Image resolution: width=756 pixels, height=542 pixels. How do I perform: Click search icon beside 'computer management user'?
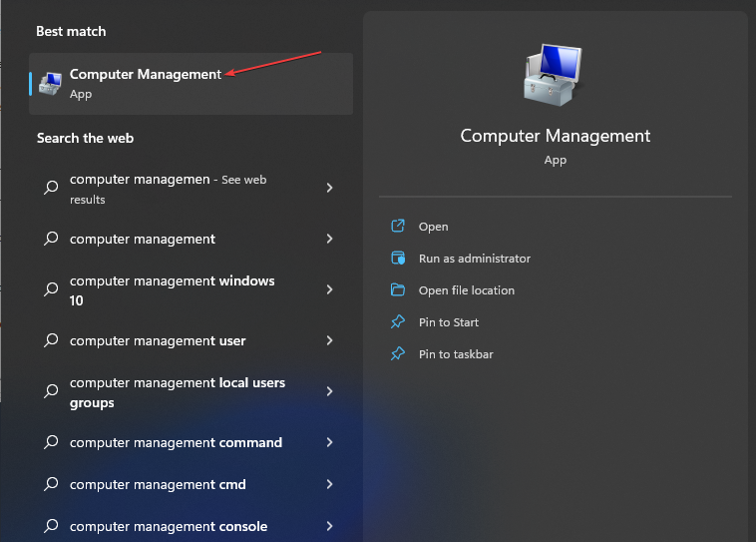pyautogui.click(x=51, y=340)
